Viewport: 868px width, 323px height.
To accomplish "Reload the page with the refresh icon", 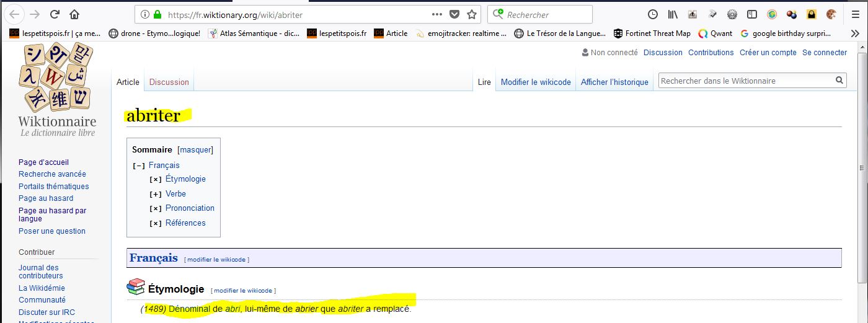I will (55, 14).
